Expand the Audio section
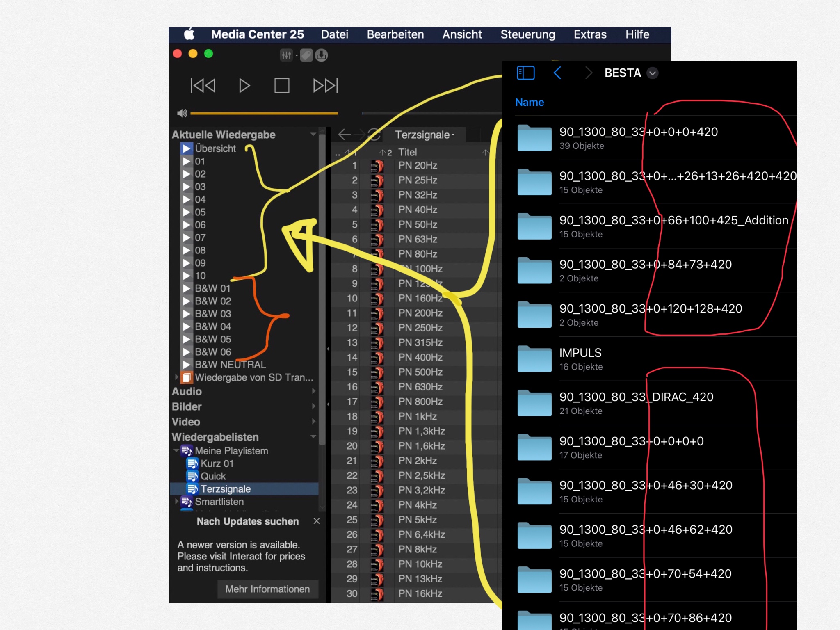Viewport: 840px width, 630px height. [313, 391]
